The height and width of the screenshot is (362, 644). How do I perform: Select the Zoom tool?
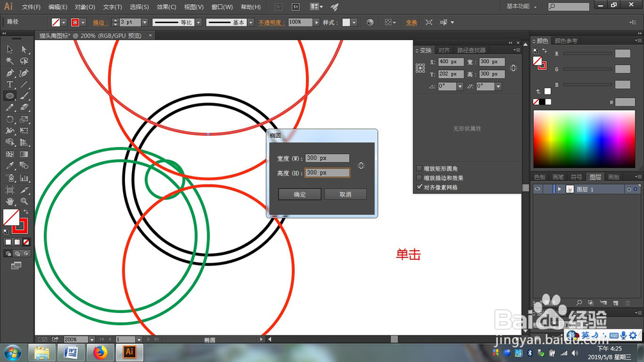[x=24, y=202]
